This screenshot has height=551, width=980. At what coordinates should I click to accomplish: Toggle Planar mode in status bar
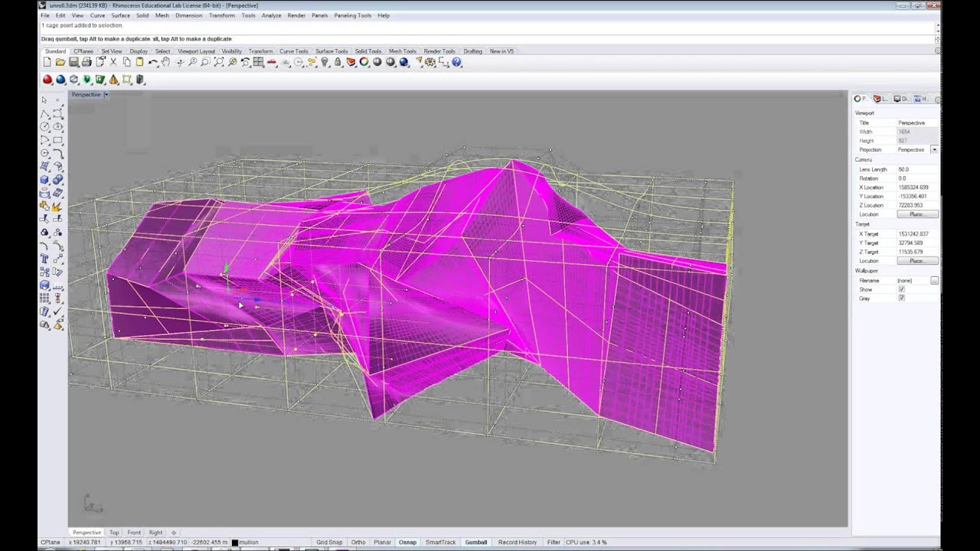pos(382,543)
